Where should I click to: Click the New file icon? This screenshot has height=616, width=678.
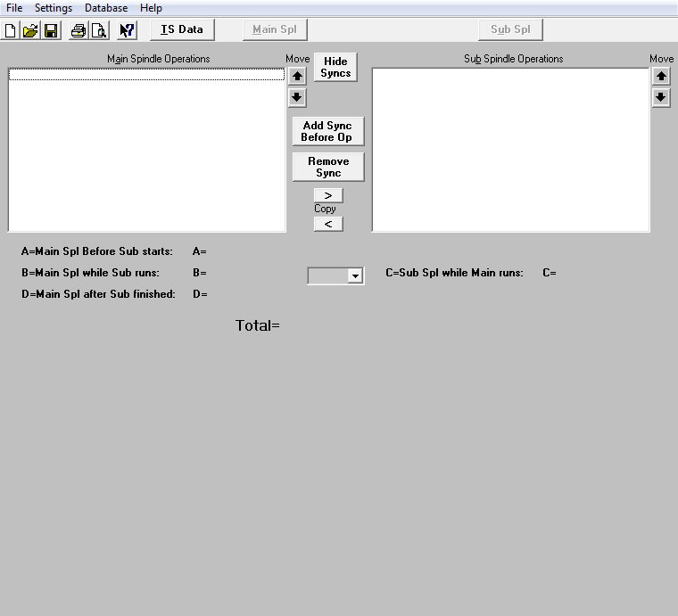point(11,30)
